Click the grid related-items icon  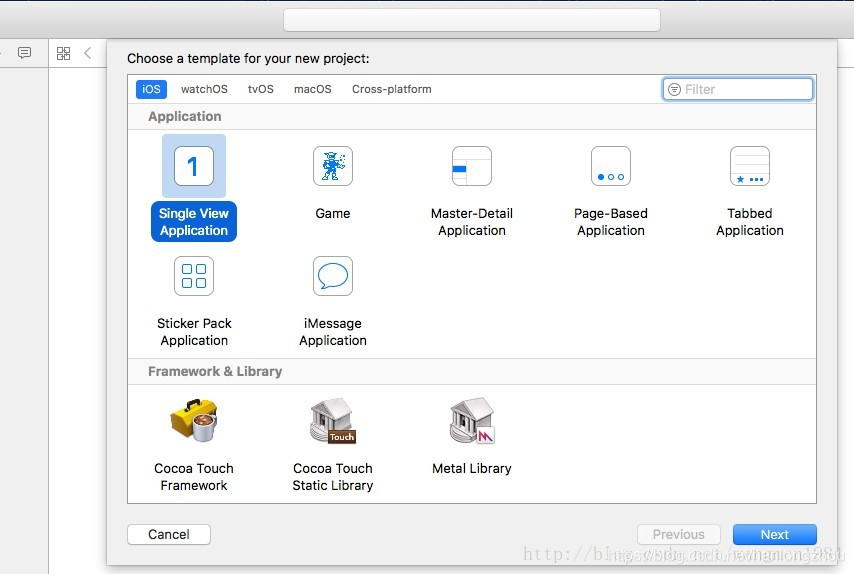[63, 53]
